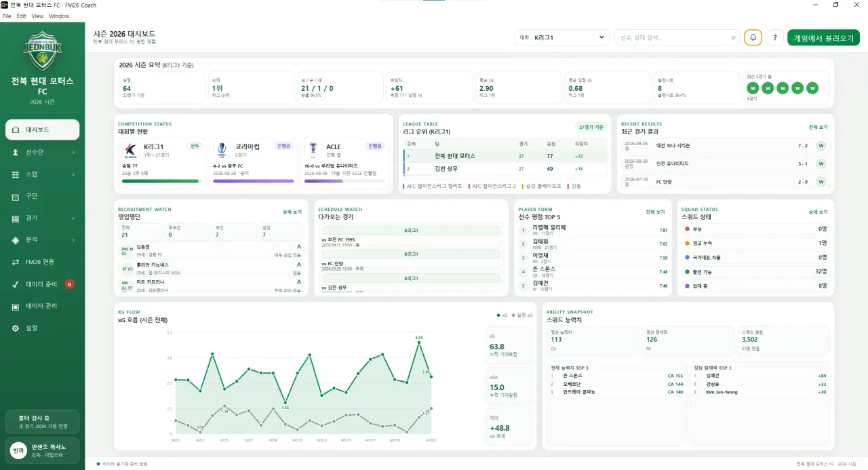868x470 pixels.
Task: Toggle the 실점 xG legend entry
Action: click(521, 315)
